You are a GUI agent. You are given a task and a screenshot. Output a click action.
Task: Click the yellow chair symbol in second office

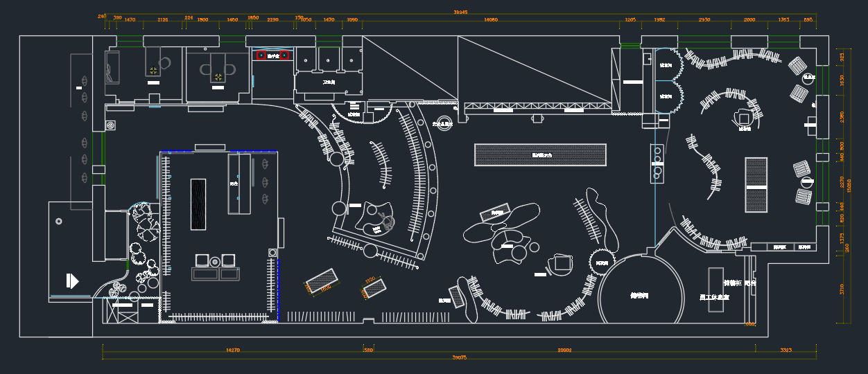218,77
